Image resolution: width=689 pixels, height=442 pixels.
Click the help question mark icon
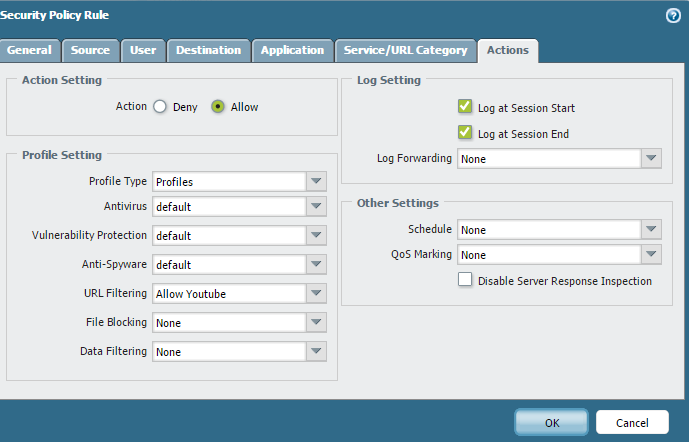click(673, 15)
